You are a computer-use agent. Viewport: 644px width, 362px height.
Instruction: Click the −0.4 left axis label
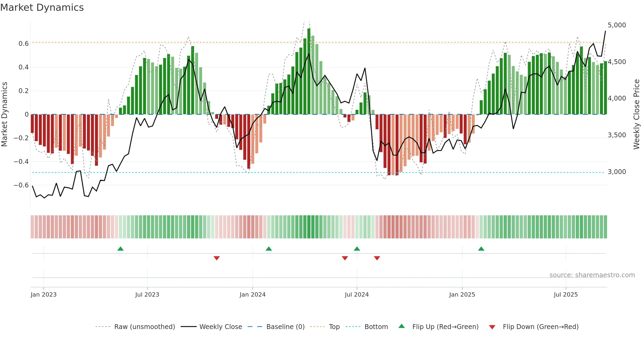tap(21, 161)
